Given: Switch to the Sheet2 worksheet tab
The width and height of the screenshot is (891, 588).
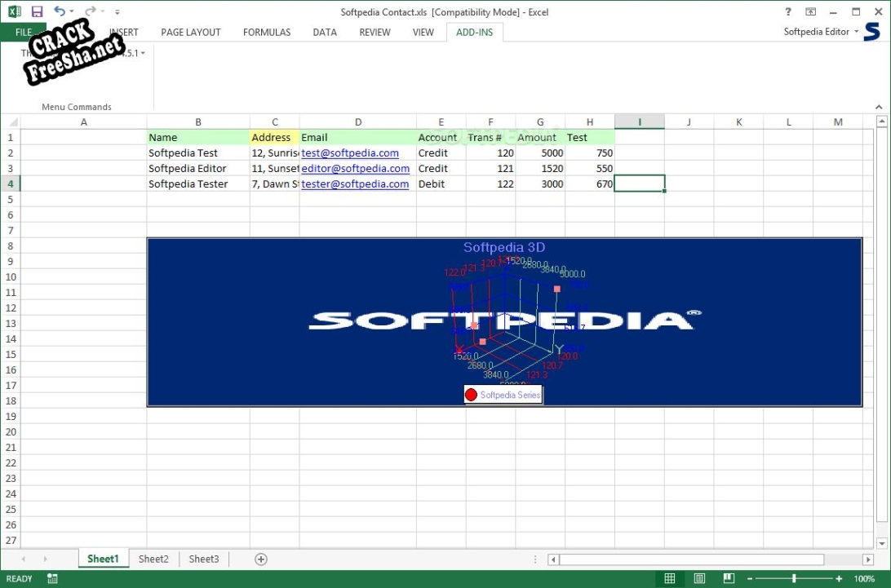Looking at the screenshot, I should [x=153, y=559].
